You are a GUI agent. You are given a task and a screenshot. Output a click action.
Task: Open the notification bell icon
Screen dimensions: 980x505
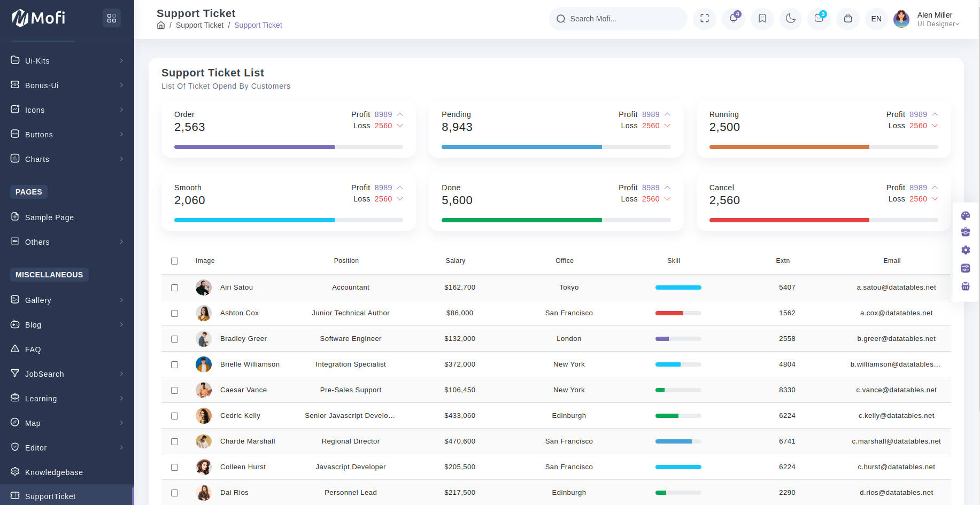pyautogui.click(x=733, y=19)
